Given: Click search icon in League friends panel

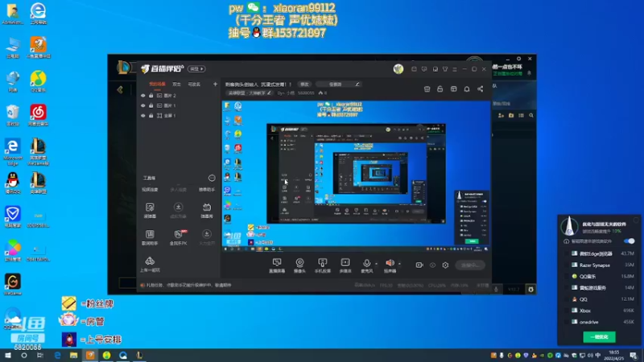Looking at the screenshot, I should pyautogui.click(x=531, y=116).
